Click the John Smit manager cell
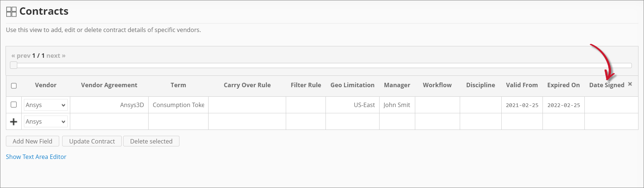 click(397, 105)
